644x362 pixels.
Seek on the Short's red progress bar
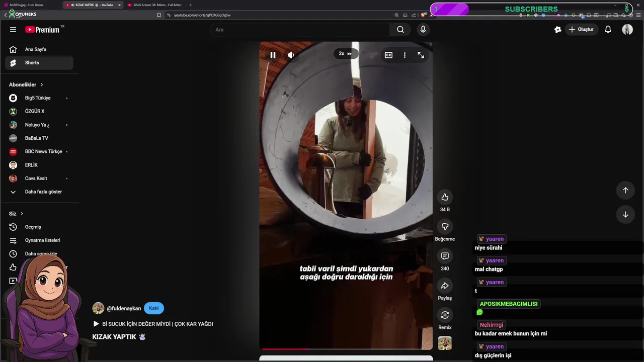point(346,348)
